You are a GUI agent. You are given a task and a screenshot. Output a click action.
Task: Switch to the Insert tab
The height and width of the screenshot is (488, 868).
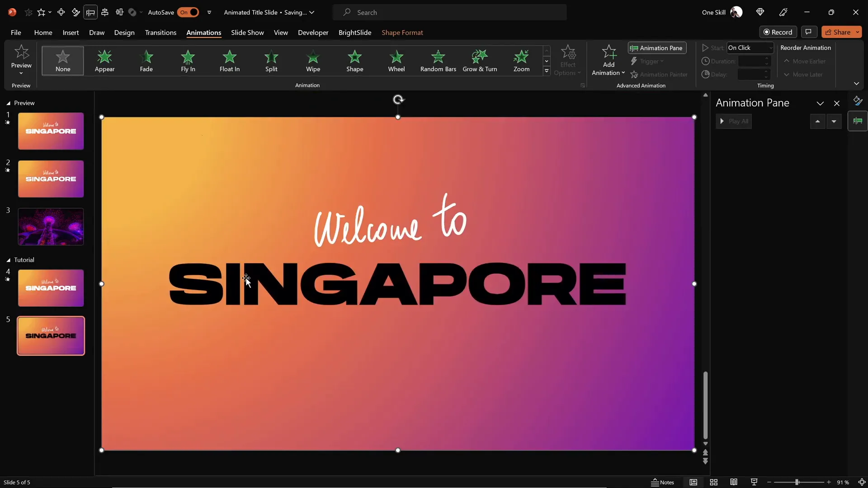pos(71,33)
